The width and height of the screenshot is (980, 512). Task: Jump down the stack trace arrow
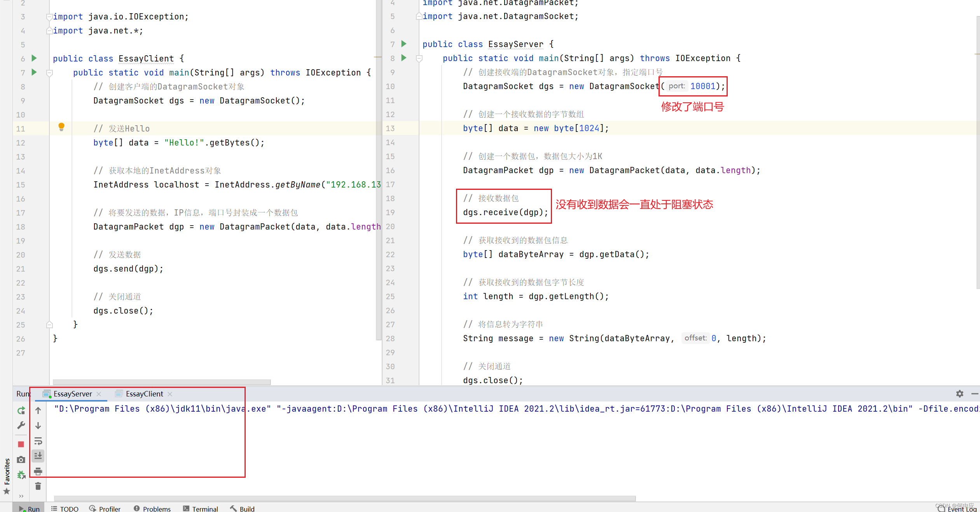click(x=38, y=426)
